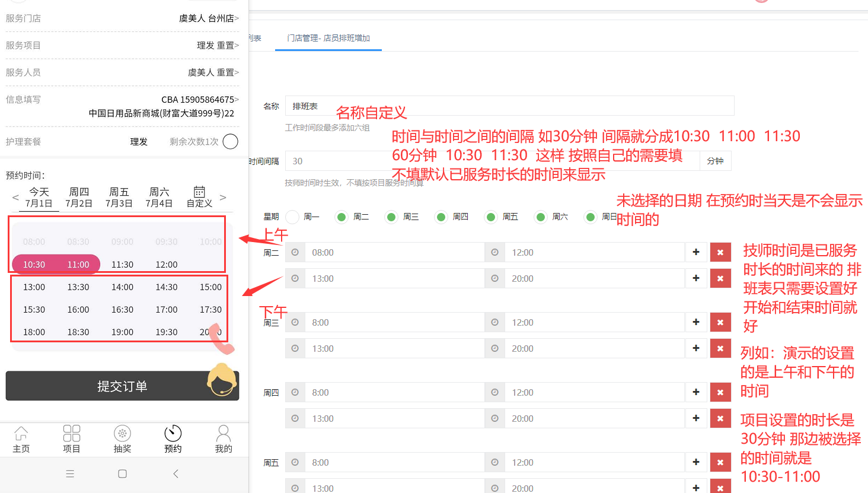This screenshot has height=493, width=868.
Task: Click clock icon beside 周二 08:00 start time
Action: tap(295, 253)
